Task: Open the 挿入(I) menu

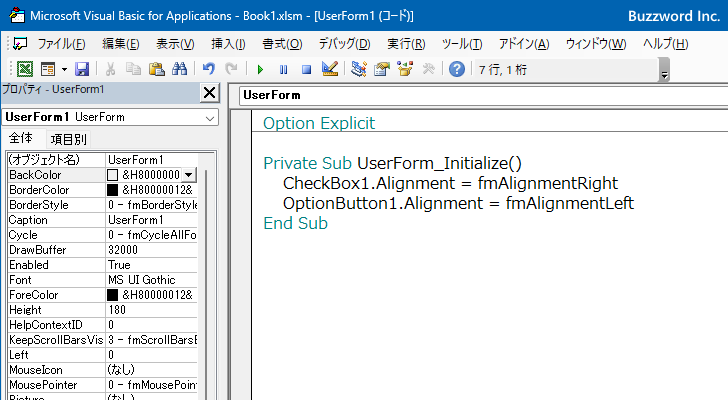Action: [x=228, y=44]
